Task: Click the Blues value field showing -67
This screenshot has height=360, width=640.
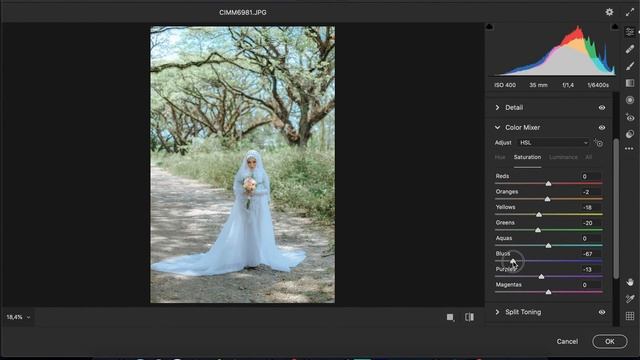Action: (591, 254)
